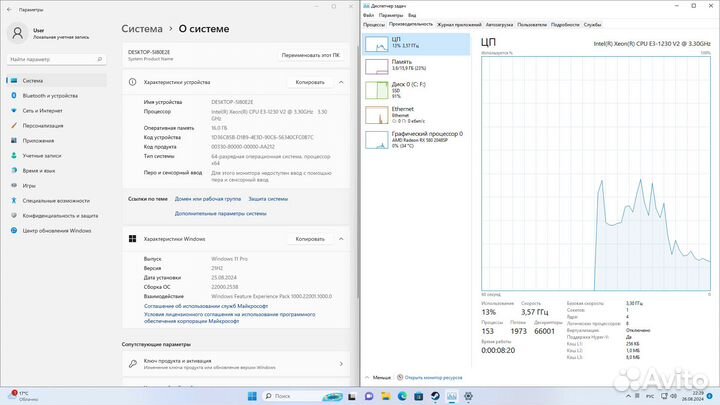Open Settings gear taskbar icon
Screen dimensions: 720x405
[468, 396]
